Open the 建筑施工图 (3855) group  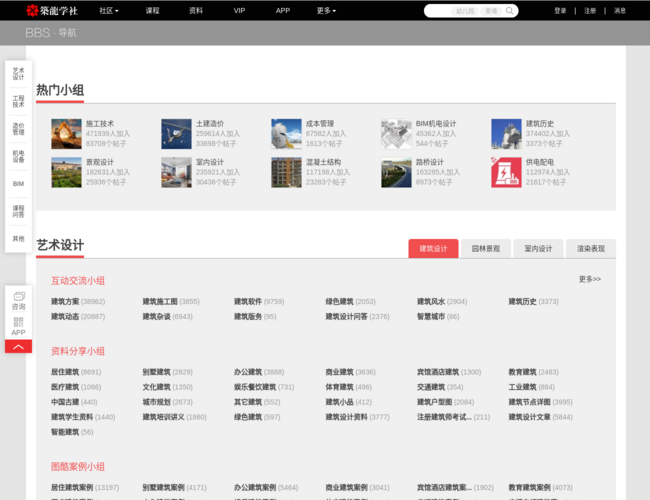(171, 301)
